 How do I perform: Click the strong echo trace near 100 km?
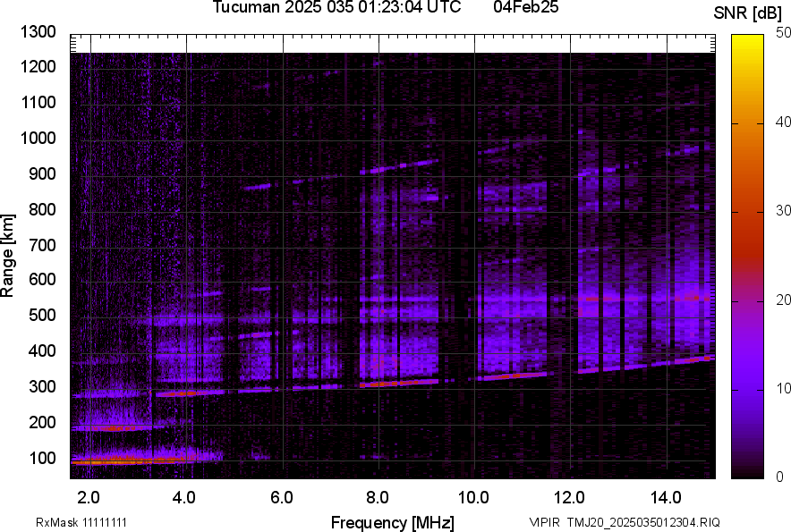116,460
